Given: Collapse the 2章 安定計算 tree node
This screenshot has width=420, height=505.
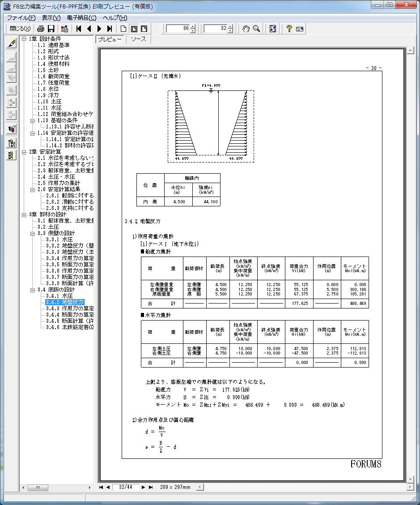Looking at the screenshot, I should coord(24,152).
